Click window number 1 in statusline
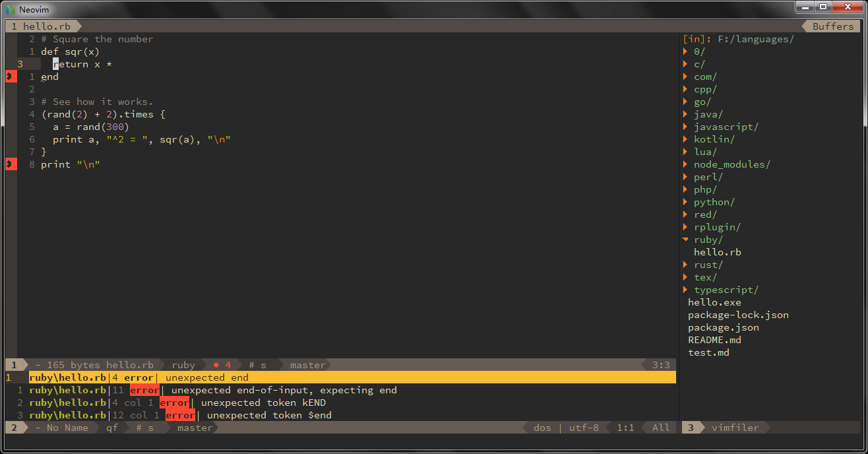This screenshot has width=868, height=454. click(14, 365)
